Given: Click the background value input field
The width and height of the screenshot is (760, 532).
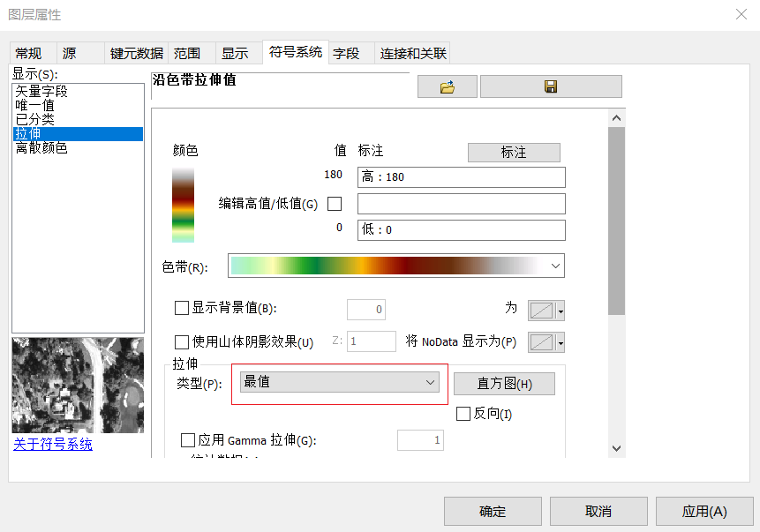Looking at the screenshot, I should click(x=366, y=310).
